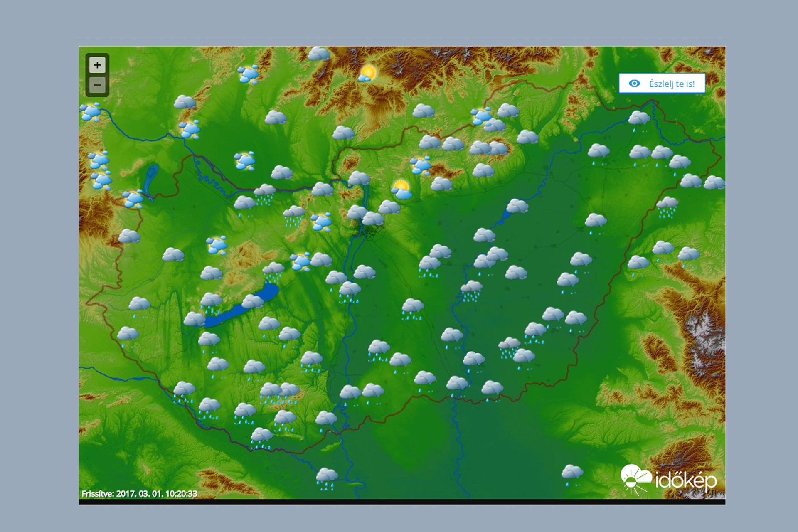The width and height of the screenshot is (798, 532).
Task: Click the dark bar beneath the map
Action: pos(402,502)
